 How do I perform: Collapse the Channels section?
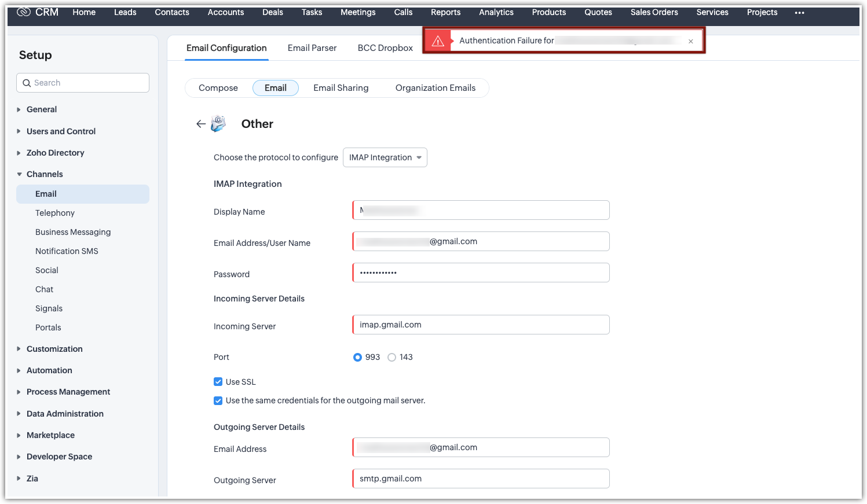19,174
